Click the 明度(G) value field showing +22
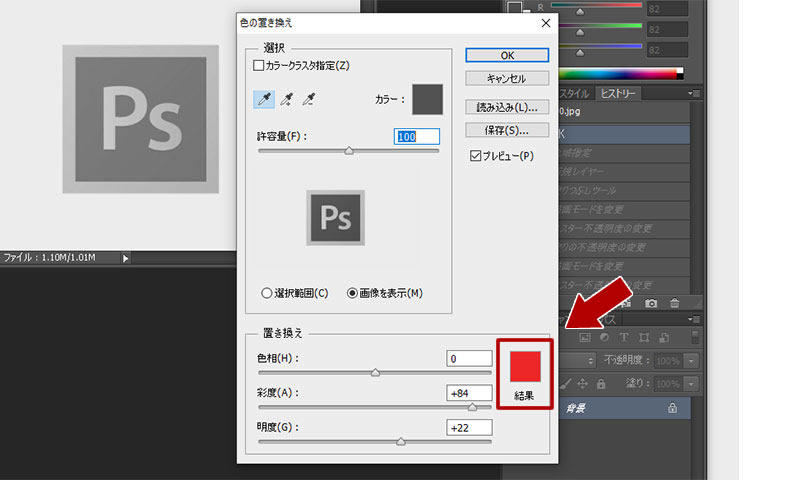The width and height of the screenshot is (800, 480). 469,427
